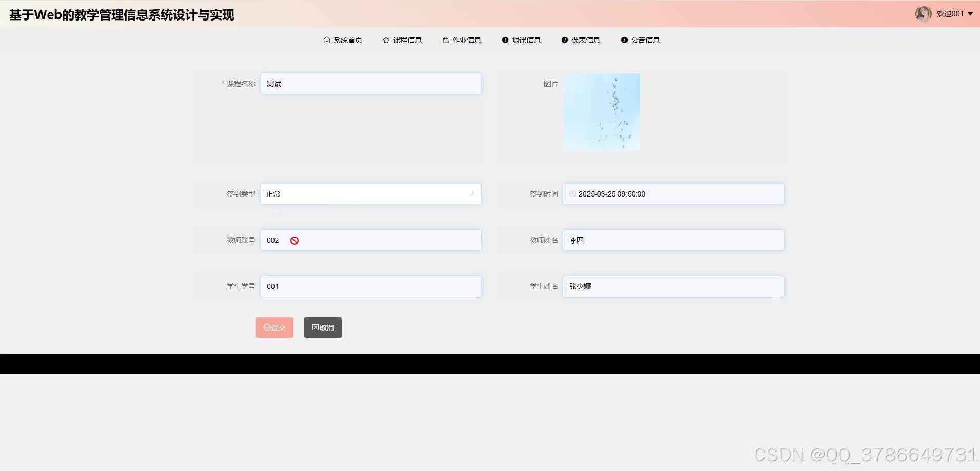Screen dimensions: 980x471
Task: Click the clock icon in 签到时间 field
Action: (573, 194)
